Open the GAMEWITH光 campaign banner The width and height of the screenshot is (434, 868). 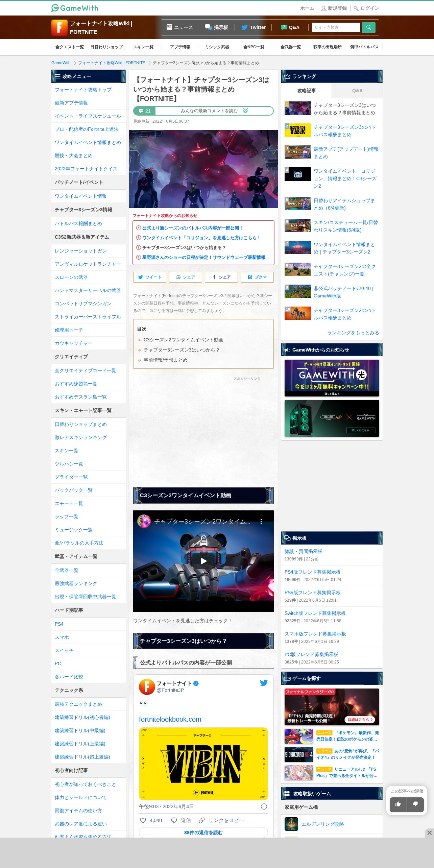coord(332,378)
